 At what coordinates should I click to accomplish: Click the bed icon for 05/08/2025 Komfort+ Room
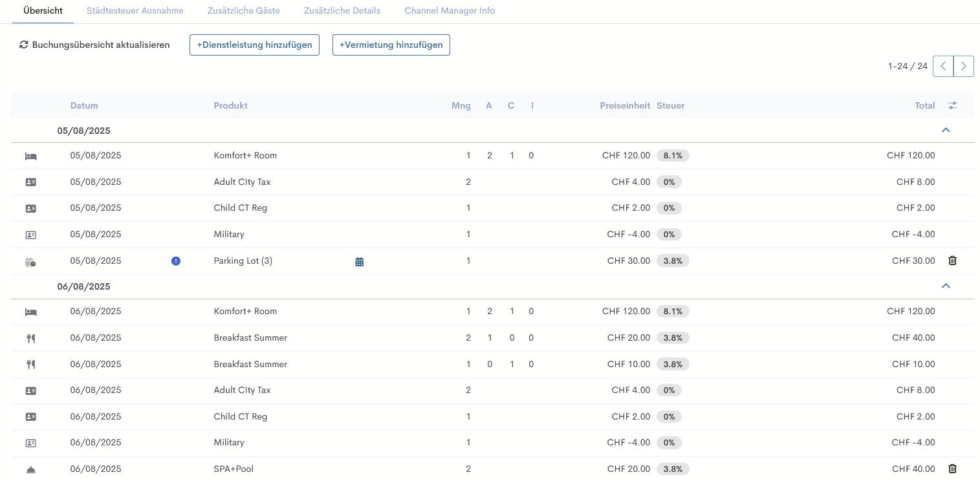click(x=30, y=156)
